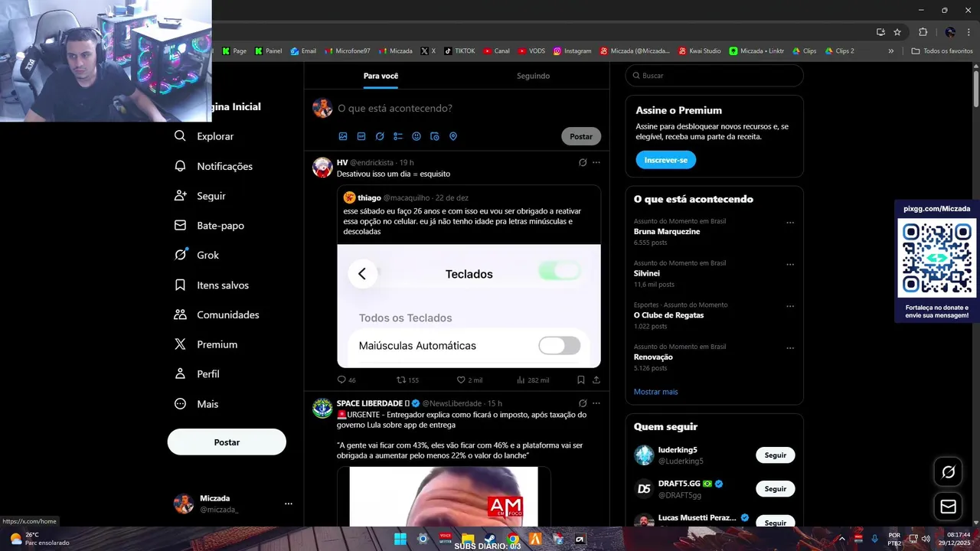Open the Mais menu in the sidebar
The height and width of the screenshot is (551, 980).
click(x=196, y=404)
